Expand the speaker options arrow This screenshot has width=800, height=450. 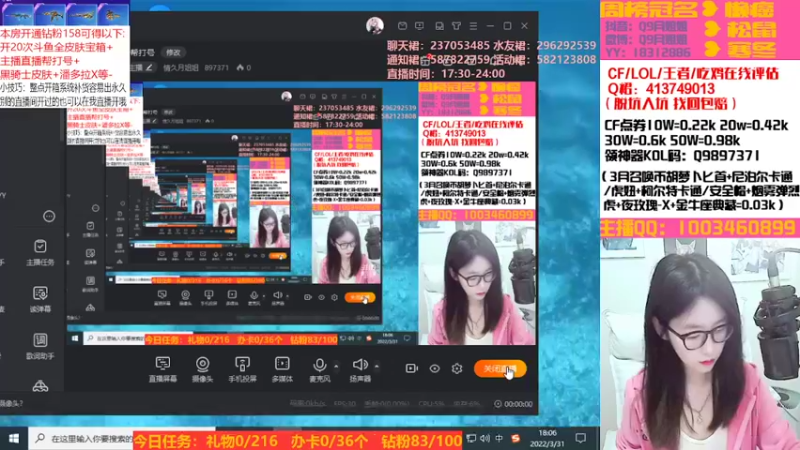coord(377,366)
